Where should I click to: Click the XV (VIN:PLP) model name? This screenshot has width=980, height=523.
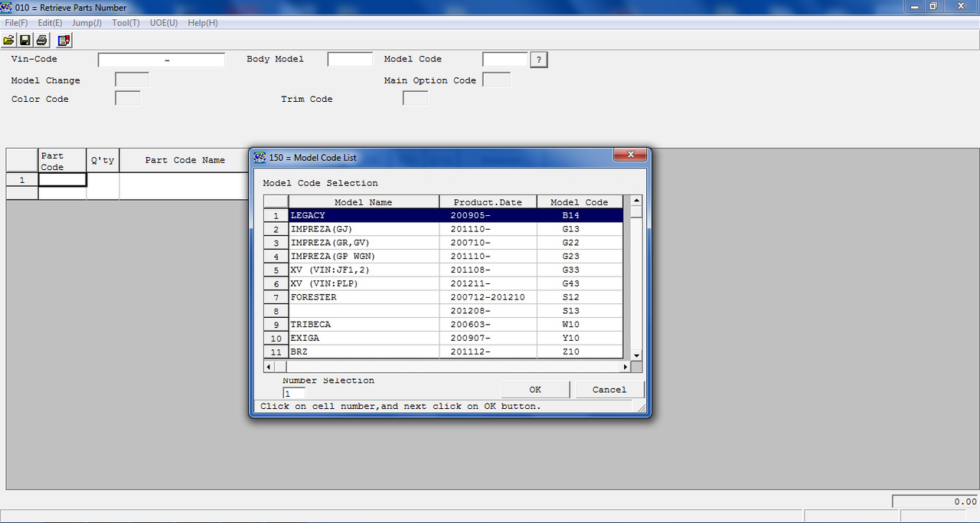point(324,283)
